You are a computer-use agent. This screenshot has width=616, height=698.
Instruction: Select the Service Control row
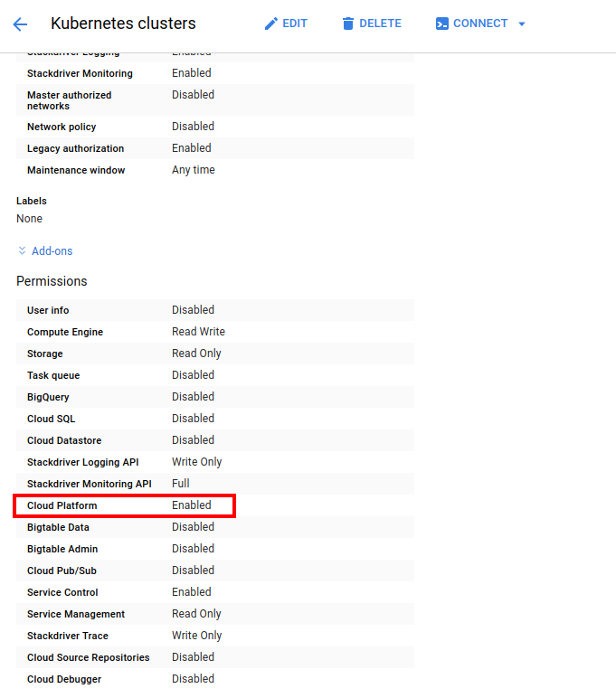pyautogui.click(x=215, y=592)
